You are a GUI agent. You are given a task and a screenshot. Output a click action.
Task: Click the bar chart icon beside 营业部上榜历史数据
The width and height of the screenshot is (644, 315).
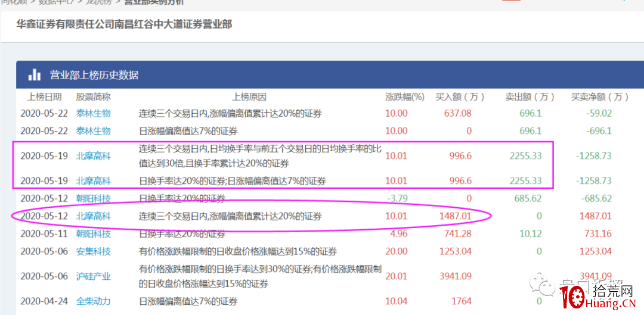(35, 74)
